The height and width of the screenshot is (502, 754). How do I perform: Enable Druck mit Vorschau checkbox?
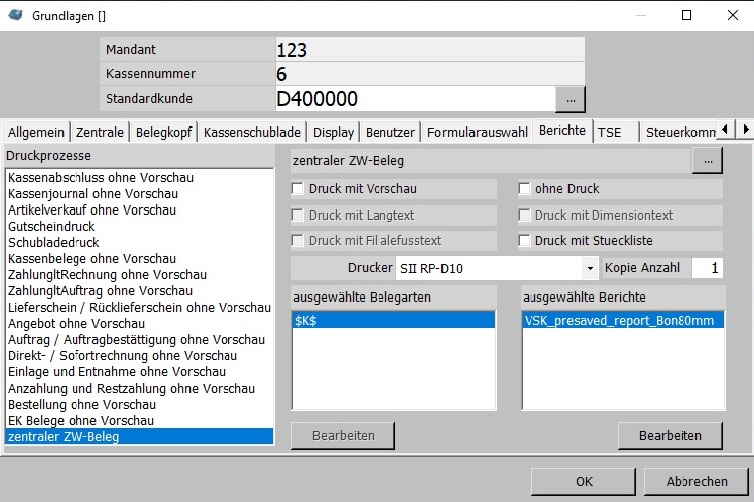coord(298,188)
